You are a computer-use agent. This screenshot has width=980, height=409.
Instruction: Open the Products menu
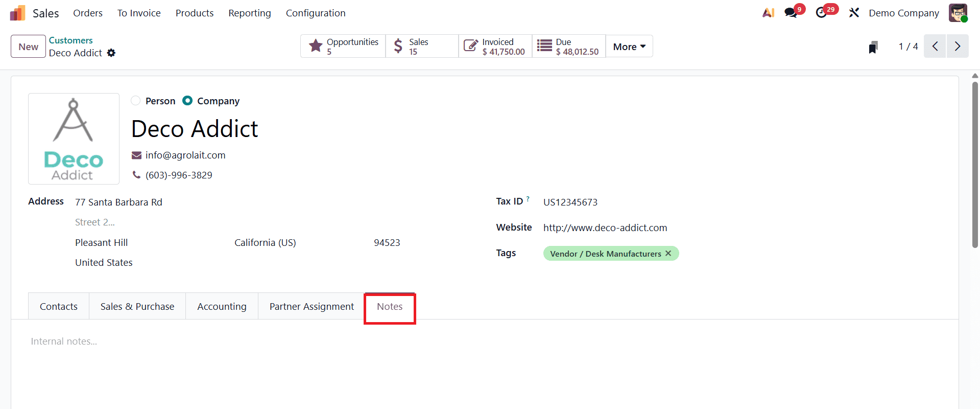tap(195, 13)
